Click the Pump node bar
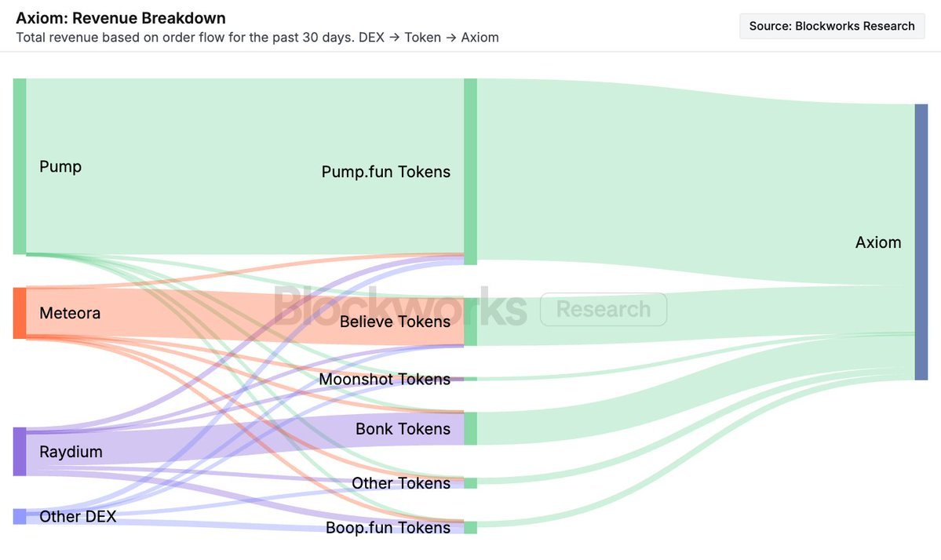The width and height of the screenshot is (941, 560). (20, 166)
